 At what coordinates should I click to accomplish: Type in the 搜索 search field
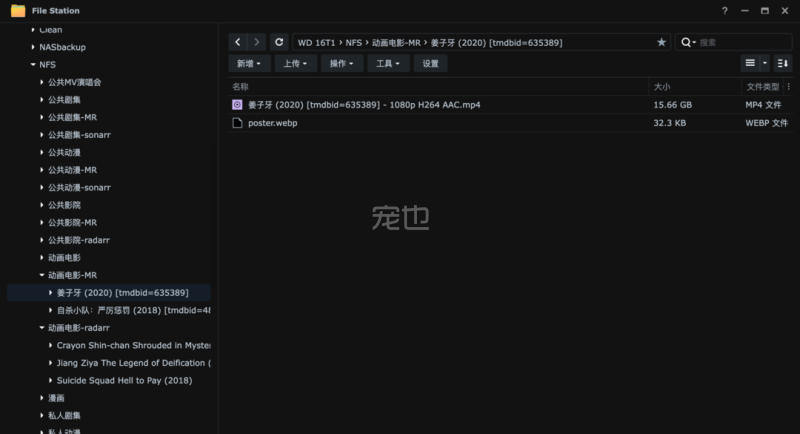(740, 43)
